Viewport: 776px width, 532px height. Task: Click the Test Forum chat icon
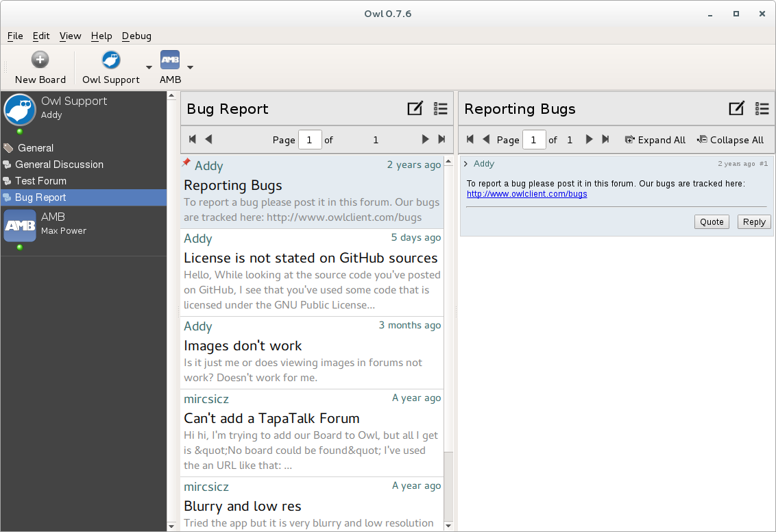click(7, 180)
